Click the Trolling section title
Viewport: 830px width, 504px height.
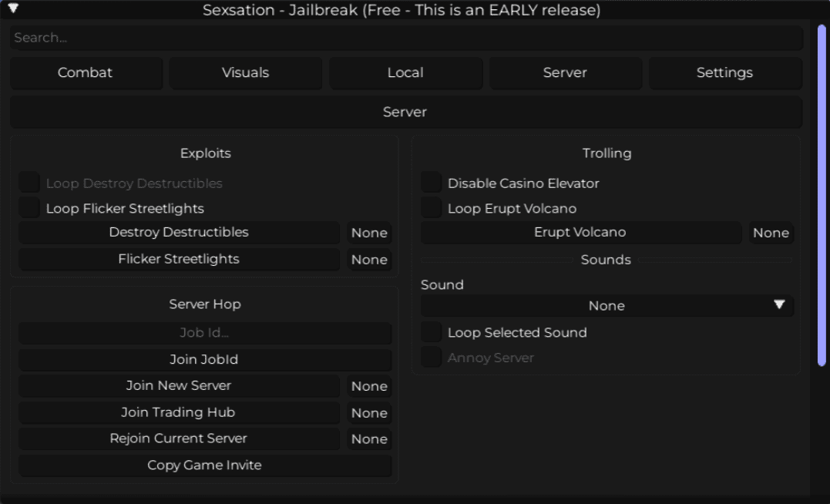coord(607,153)
